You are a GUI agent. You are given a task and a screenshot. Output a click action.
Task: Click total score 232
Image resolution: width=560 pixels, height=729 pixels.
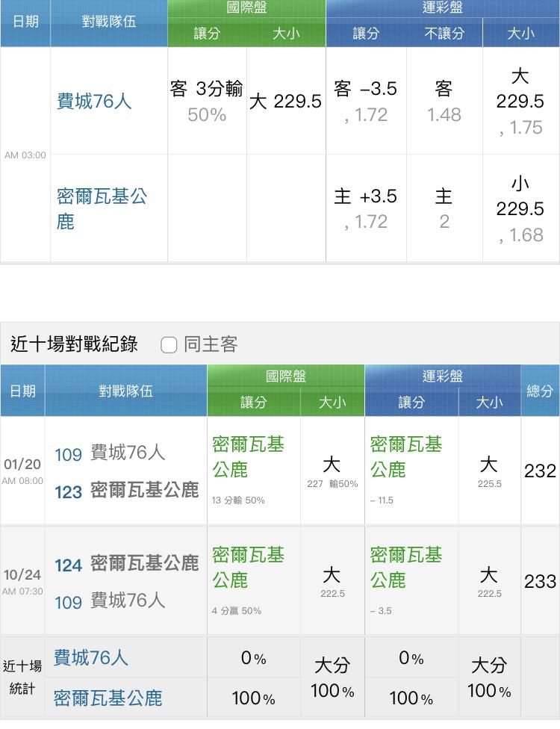tap(540, 471)
